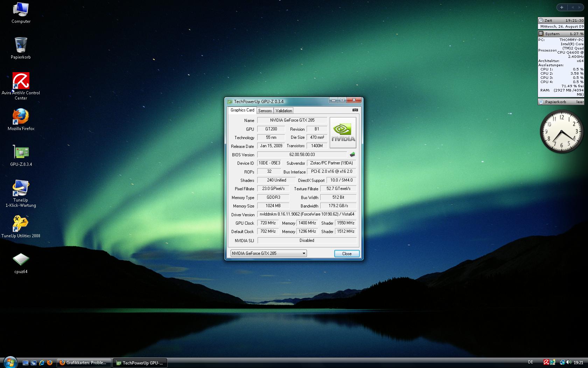This screenshot has width=588, height=368.
Task: Click the NVIDIA SLI Disabled field
Action: (x=307, y=240)
